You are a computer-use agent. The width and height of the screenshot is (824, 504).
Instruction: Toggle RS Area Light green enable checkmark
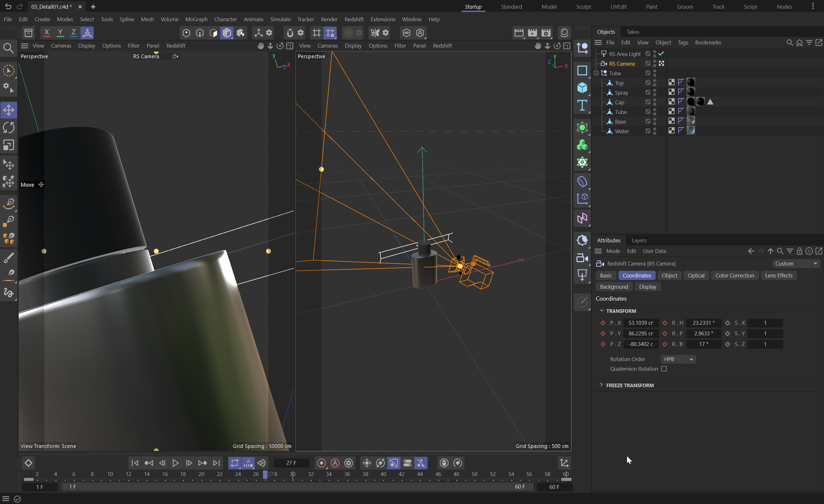(661, 53)
